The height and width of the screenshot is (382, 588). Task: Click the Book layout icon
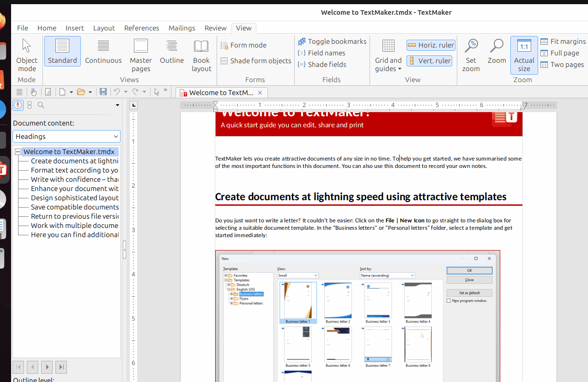point(201,47)
